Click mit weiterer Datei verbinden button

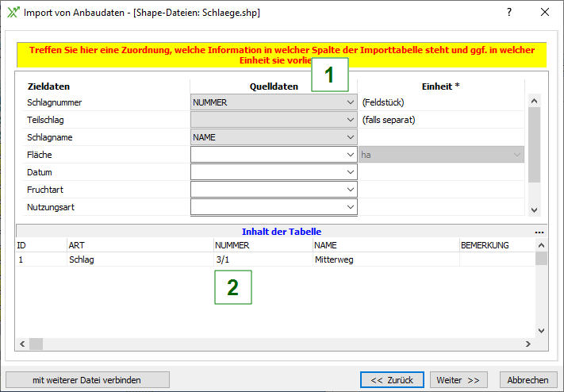pyautogui.click(x=87, y=380)
